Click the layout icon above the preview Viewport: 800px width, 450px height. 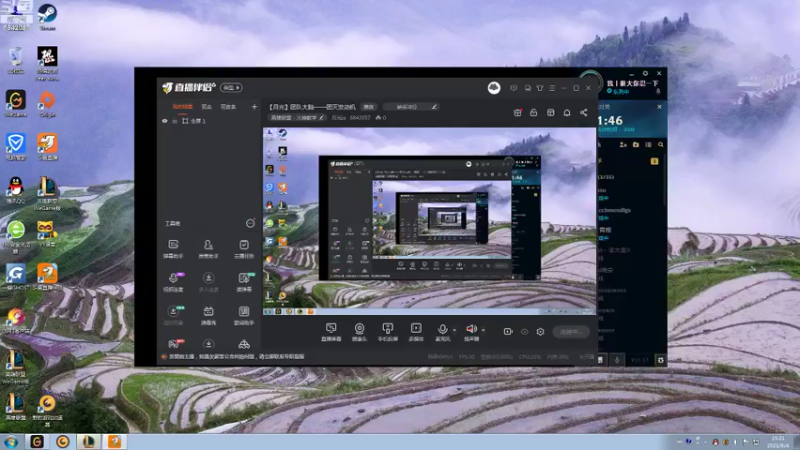point(551,112)
